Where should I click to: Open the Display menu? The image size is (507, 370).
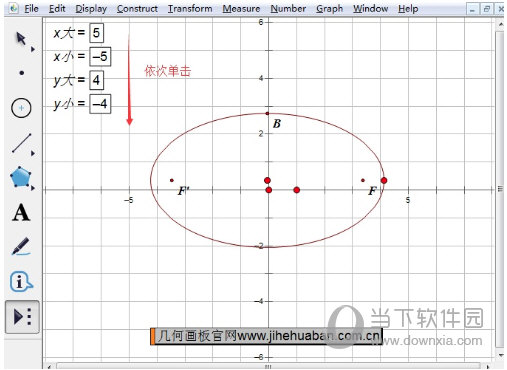click(x=91, y=8)
